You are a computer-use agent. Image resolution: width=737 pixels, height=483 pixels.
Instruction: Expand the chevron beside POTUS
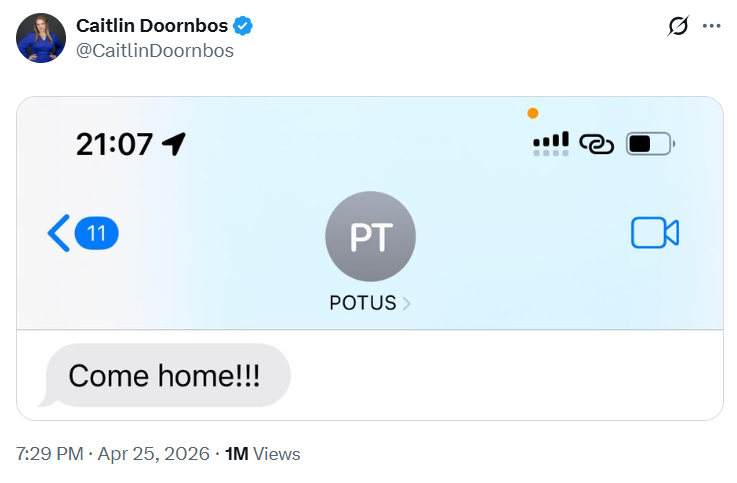406,304
